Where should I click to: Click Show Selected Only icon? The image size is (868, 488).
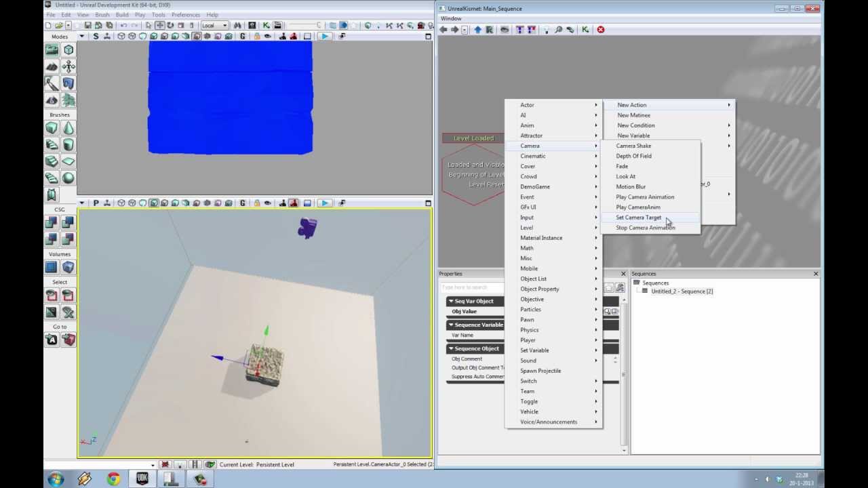pyautogui.click(x=52, y=295)
